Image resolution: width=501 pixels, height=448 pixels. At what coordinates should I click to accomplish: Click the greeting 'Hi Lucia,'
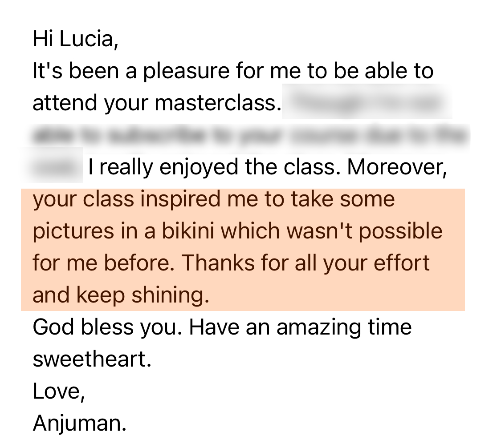coord(76,39)
